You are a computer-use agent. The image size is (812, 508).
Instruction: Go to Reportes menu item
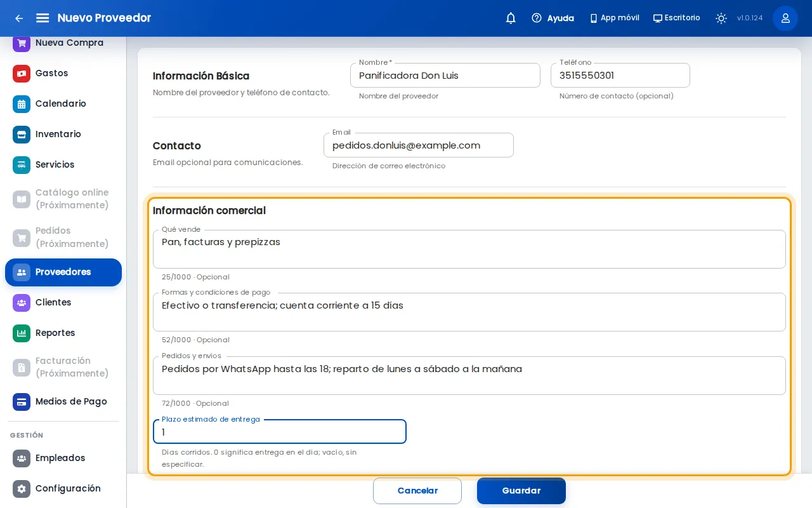pos(63,333)
